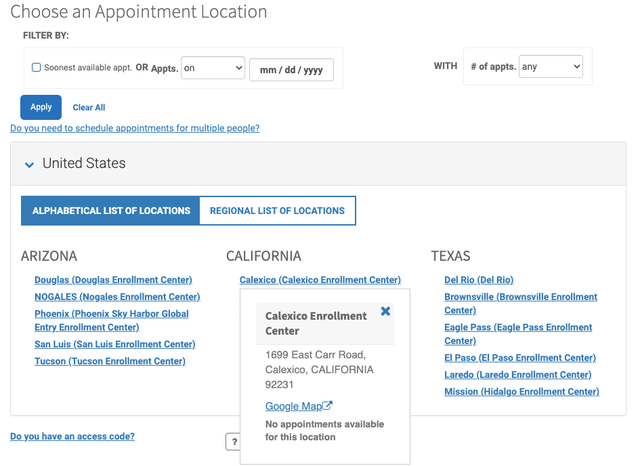Click the Clear All link
This screenshot has width=640, height=466.
coord(89,108)
